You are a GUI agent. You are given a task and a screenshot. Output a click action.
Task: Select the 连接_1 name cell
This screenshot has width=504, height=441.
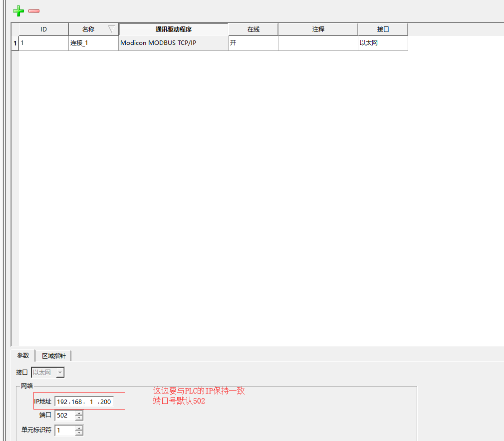point(93,43)
